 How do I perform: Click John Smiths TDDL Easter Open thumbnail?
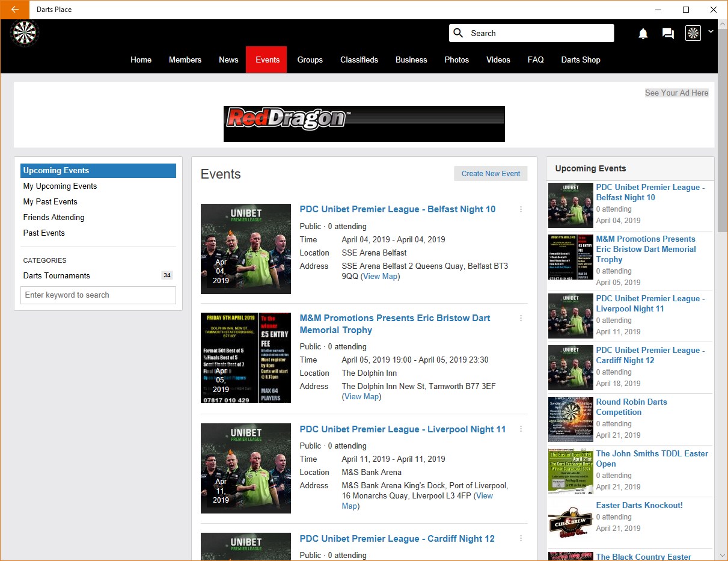[x=570, y=471]
